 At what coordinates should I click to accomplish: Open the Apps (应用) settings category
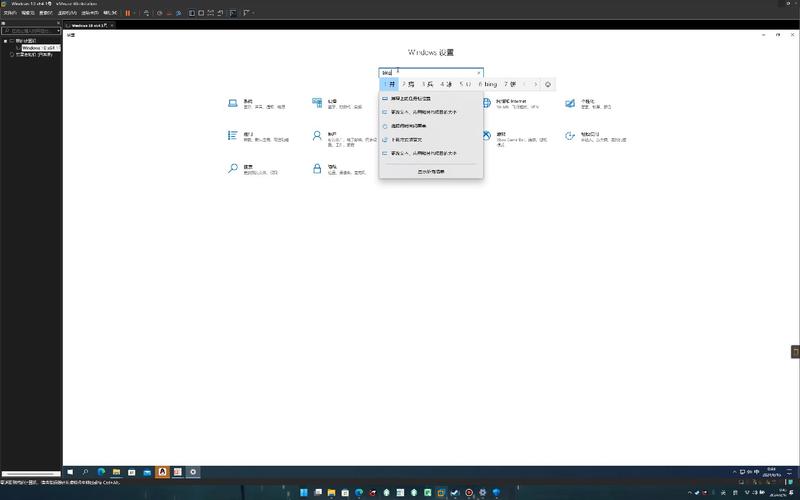click(258, 136)
